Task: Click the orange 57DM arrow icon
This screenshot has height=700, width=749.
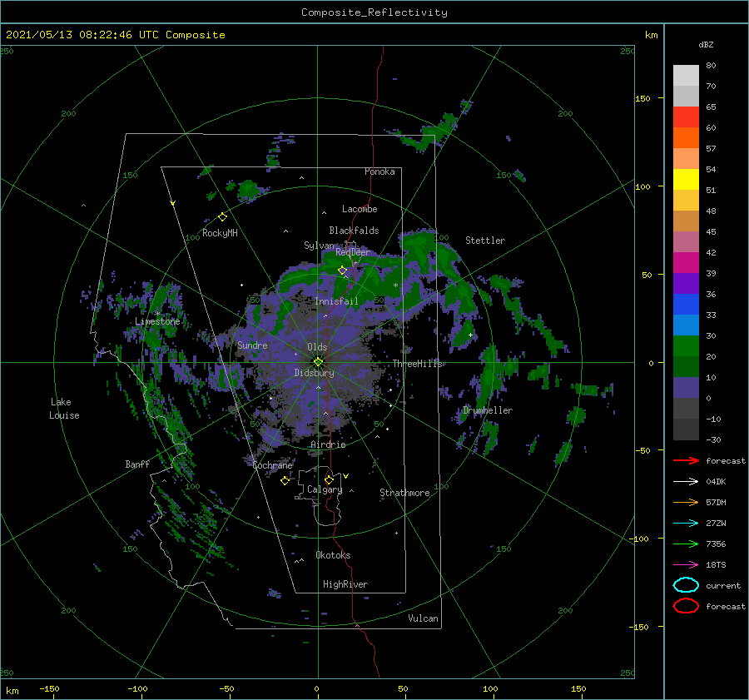Action: [686, 502]
